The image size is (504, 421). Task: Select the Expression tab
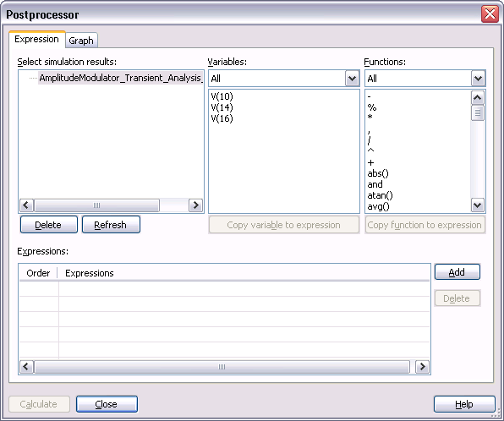(x=36, y=39)
